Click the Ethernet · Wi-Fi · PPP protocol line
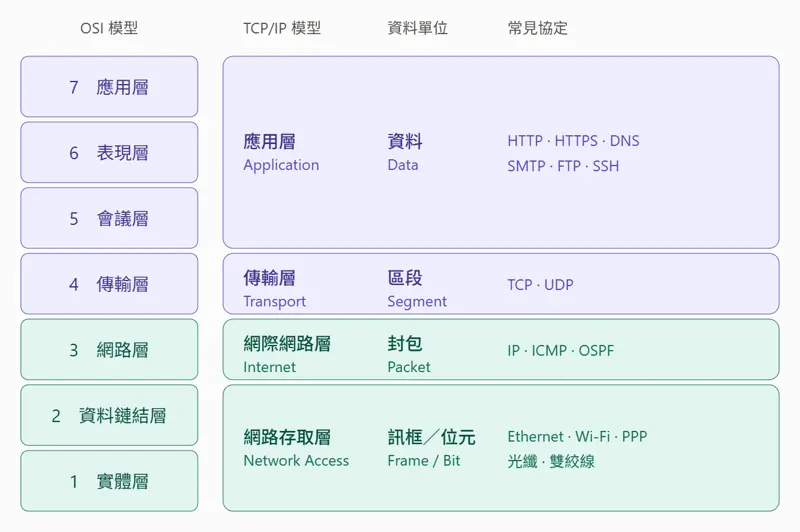The image size is (800, 532). click(578, 437)
